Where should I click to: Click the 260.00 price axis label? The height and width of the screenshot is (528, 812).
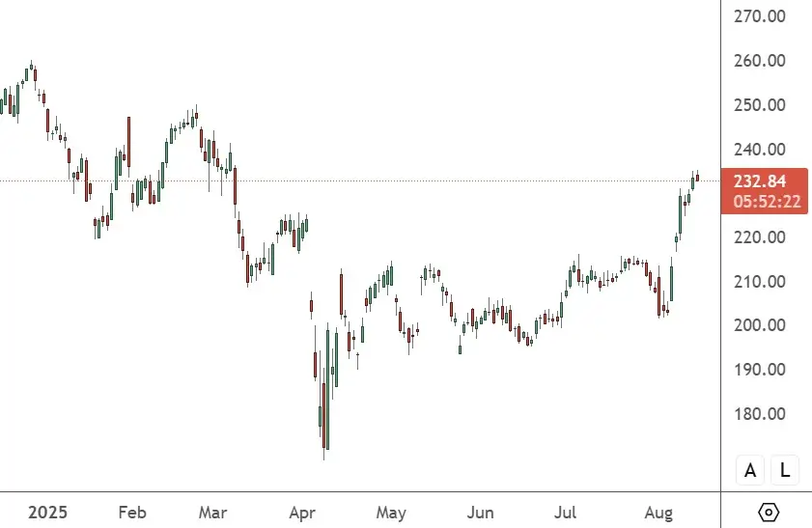click(x=759, y=61)
